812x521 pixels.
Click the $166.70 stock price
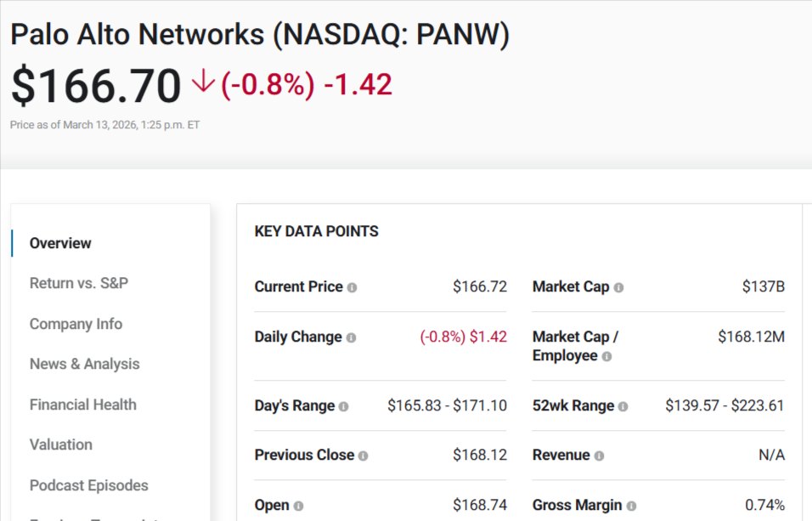click(93, 82)
